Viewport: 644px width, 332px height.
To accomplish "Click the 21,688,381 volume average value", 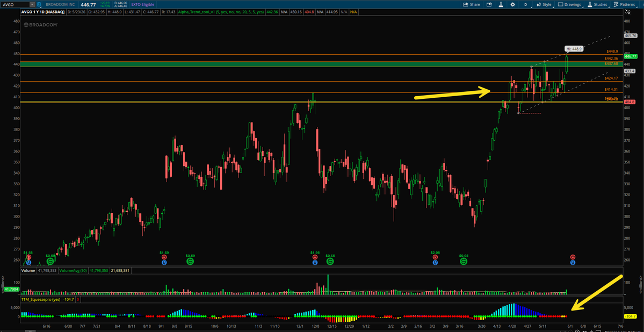I will pyautogui.click(x=121, y=271).
